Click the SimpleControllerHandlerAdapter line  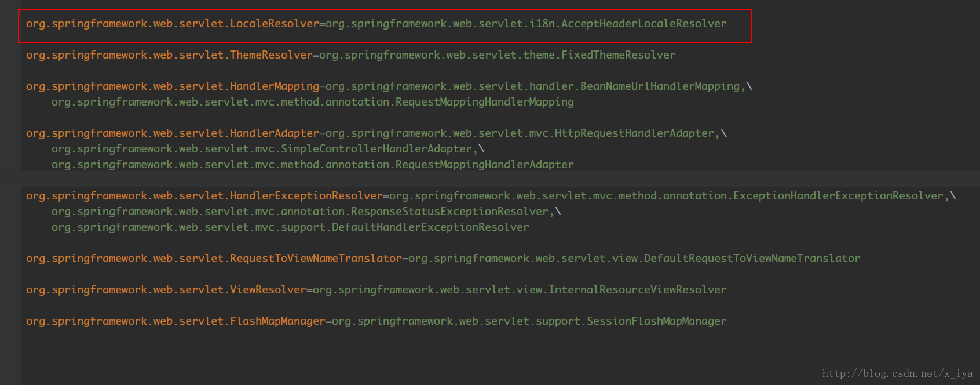[x=268, y=149]
